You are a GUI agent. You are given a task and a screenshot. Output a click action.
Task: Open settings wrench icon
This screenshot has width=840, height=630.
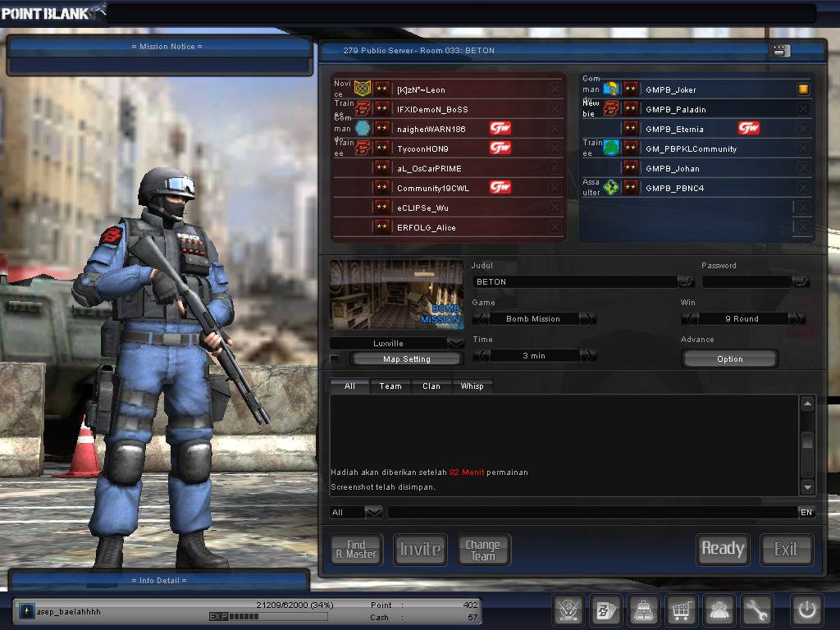pyautogui.click(x=756, y=609)
